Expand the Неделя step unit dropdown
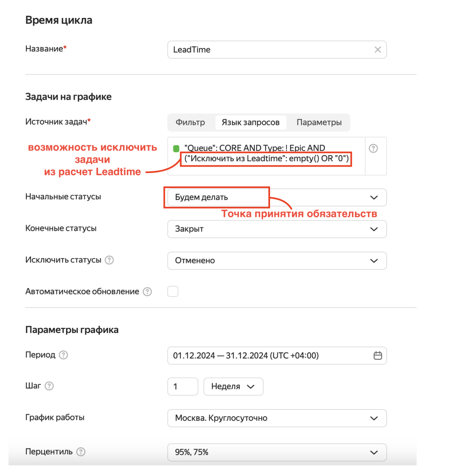 pyautogui.click(x=233, y=386)
